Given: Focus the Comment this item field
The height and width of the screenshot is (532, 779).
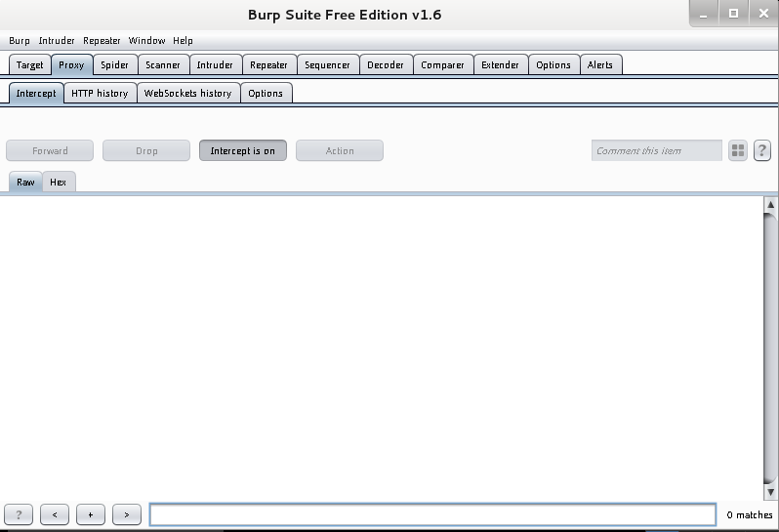Looking at the screenshot, I should [656, 150].
